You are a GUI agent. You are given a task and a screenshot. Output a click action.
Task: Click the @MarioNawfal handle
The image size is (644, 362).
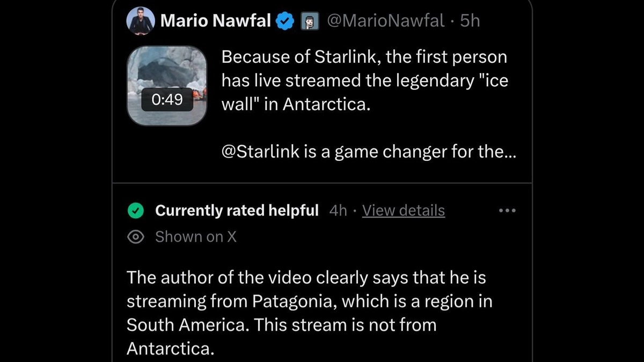(385, 21)
